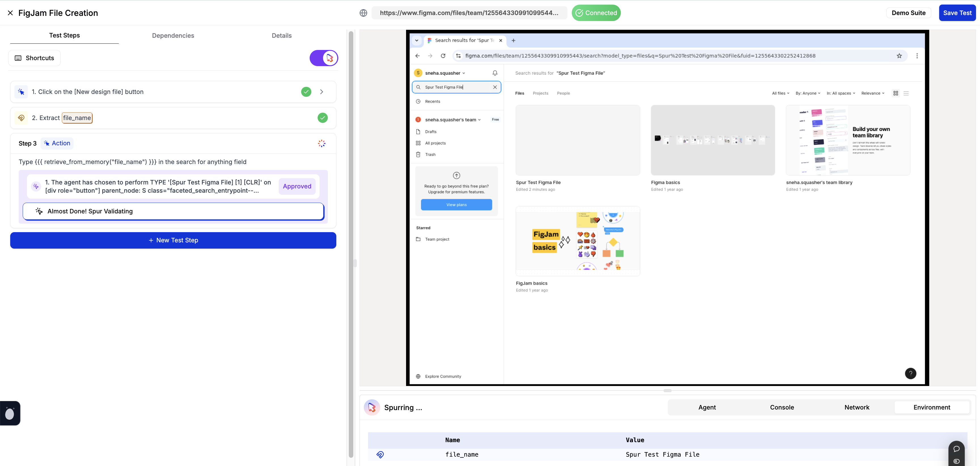This screenshot has height=466, width=980.
Task: Expand step 1 with its chevron
Action: 322,92
